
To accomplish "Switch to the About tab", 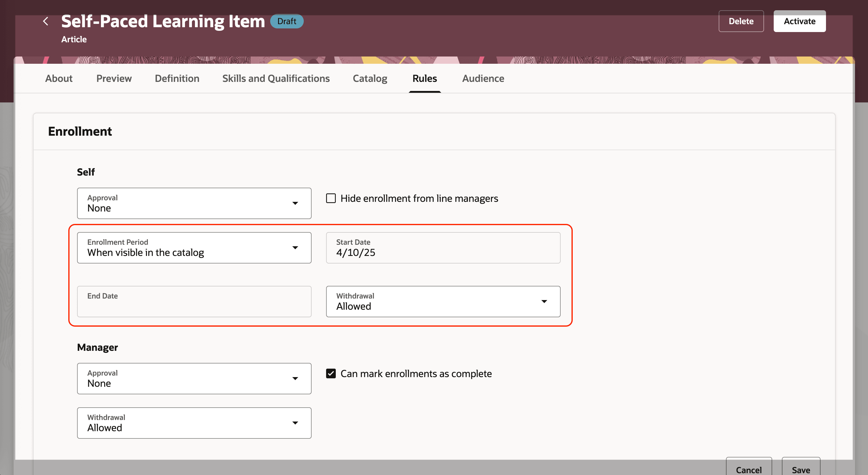I will click(59, 79).
